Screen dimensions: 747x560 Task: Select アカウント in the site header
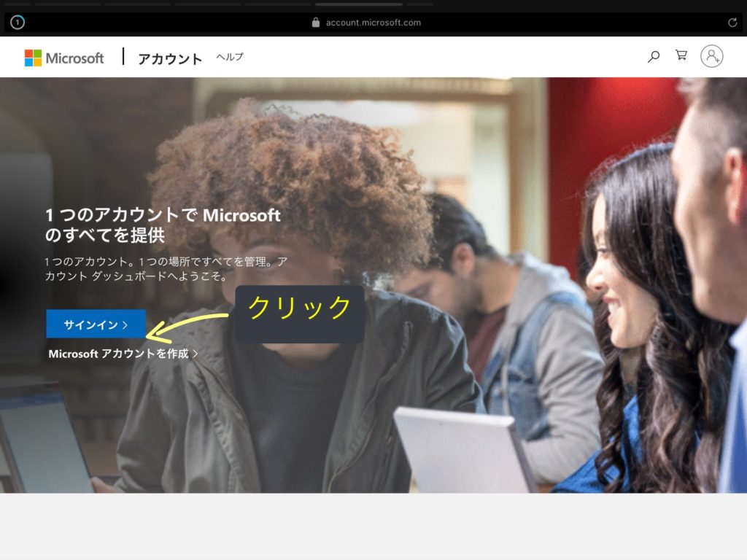[170, 59]
